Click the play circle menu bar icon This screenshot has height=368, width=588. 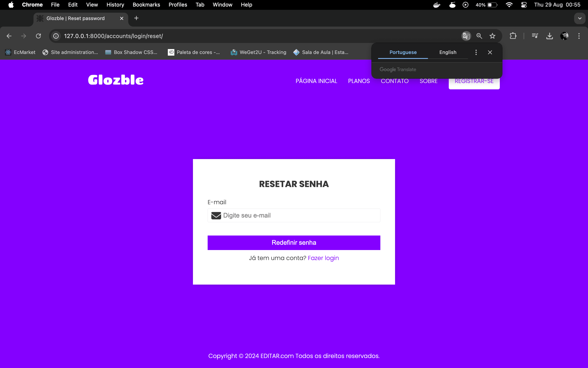point(465,5)
